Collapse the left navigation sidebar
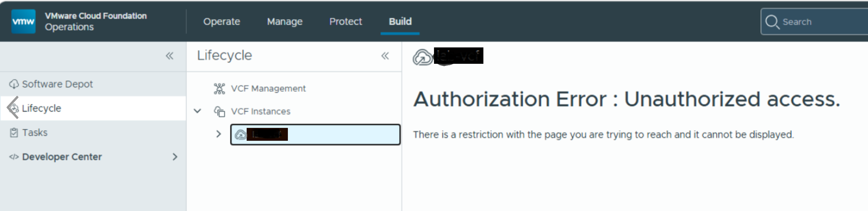This screenshot has height=211, width=868. click(x=170, y=56)
